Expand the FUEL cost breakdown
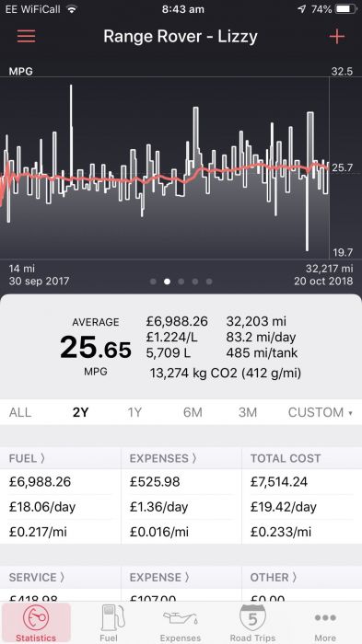The width and height of the screenshot is (362, 644). click(x=27, y=458)
